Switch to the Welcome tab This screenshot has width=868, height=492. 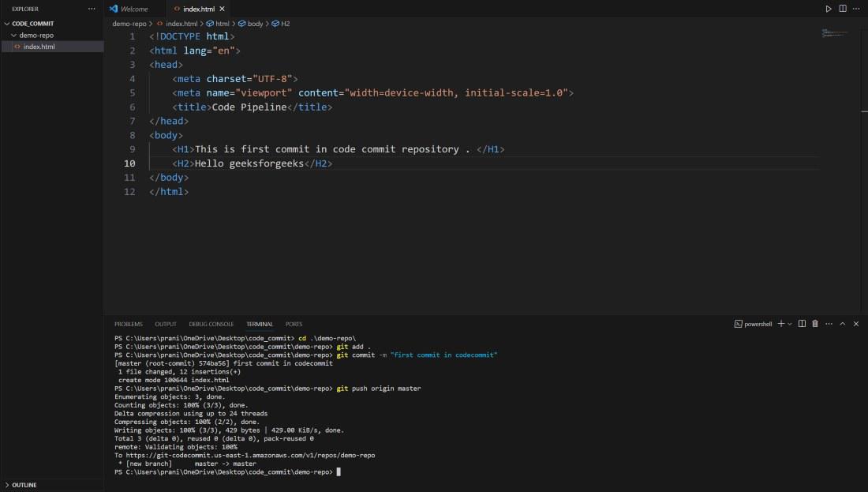tap(133, 9)
